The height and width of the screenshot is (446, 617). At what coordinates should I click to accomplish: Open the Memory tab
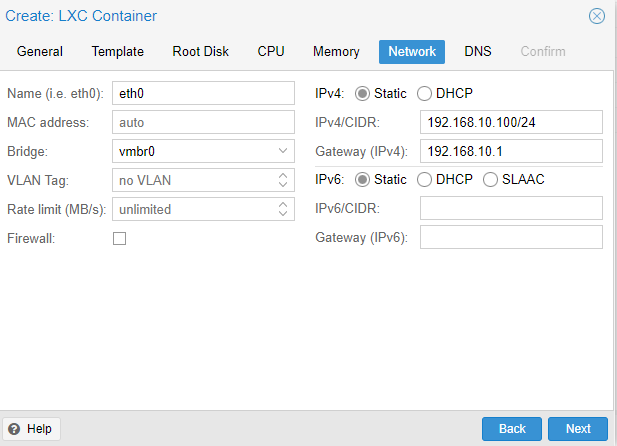pyautogui.click(x=336, y=52)
